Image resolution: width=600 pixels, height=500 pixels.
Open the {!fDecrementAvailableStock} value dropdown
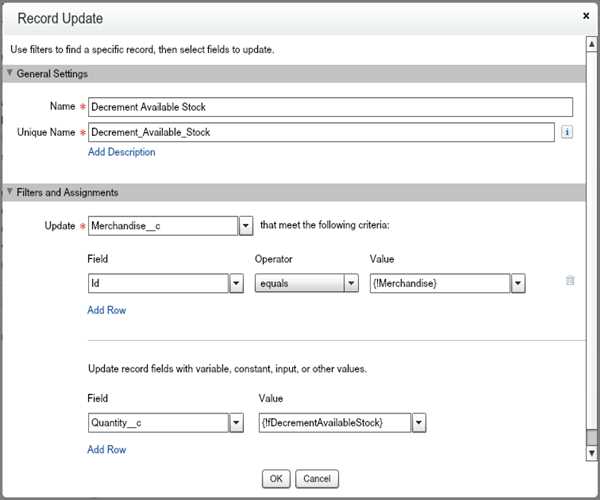tap(419, 423)
